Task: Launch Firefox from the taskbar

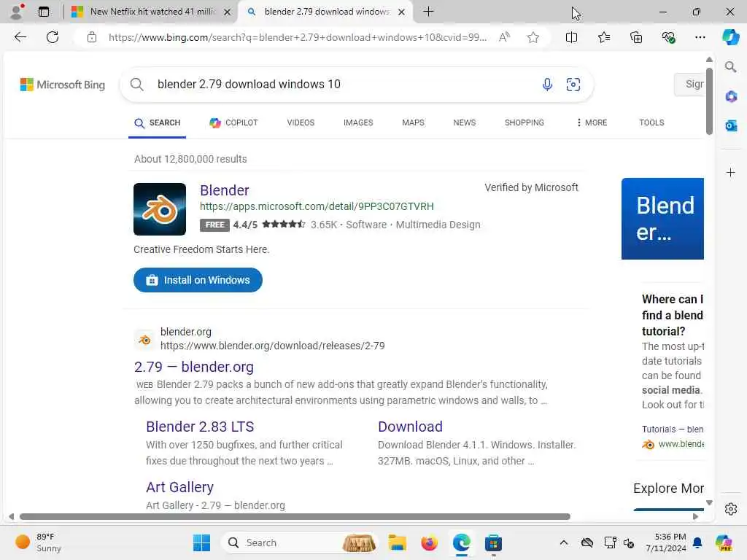Action: [429, 542]
